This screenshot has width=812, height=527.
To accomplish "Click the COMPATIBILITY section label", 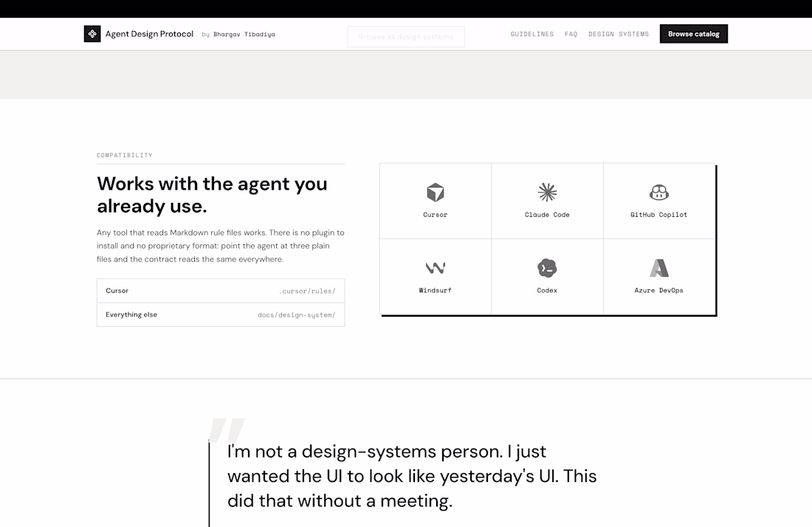I will click(x=124, y=155).
